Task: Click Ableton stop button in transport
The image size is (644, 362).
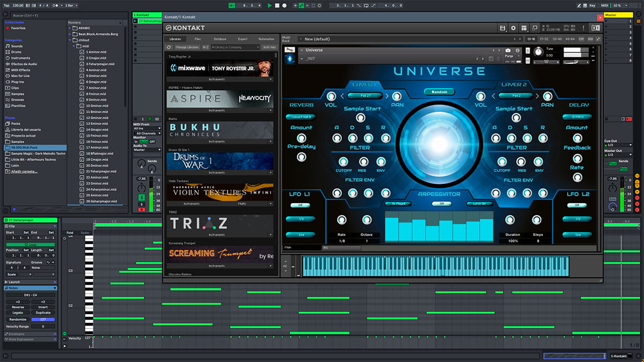Action: point(277,5)
